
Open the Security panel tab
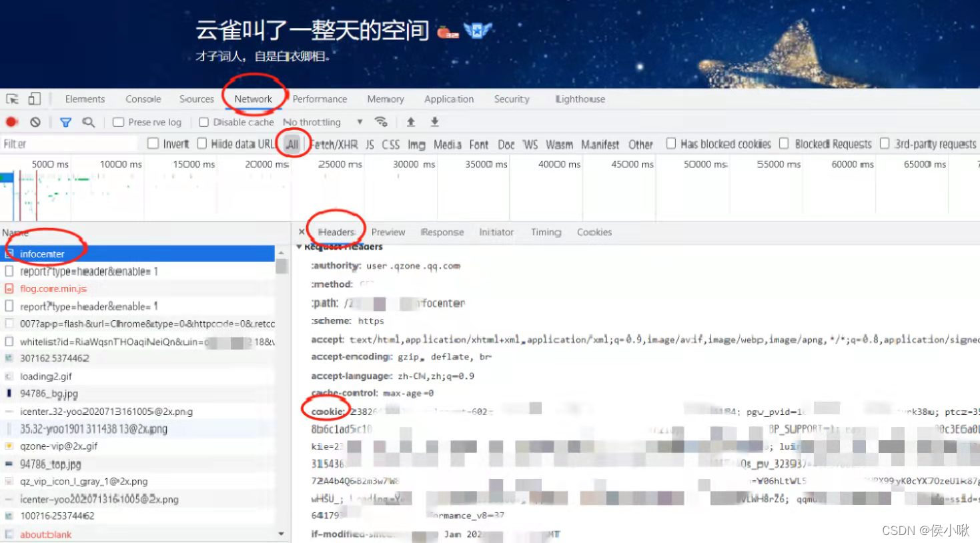click(x=512, y=99)
